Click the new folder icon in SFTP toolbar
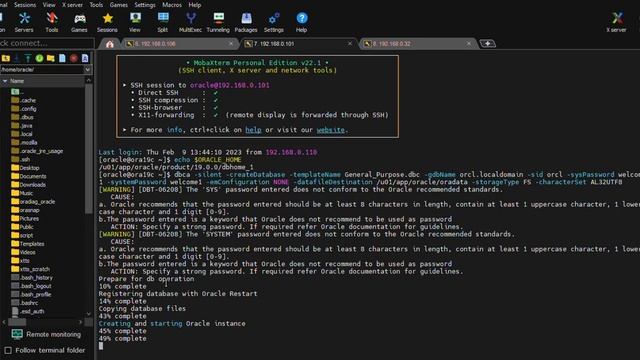640x360 pixels. click(x=51, y=58)
